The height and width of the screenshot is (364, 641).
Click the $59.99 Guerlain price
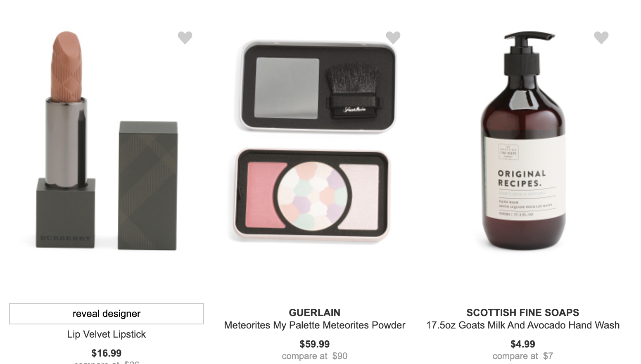coord(315,344)
